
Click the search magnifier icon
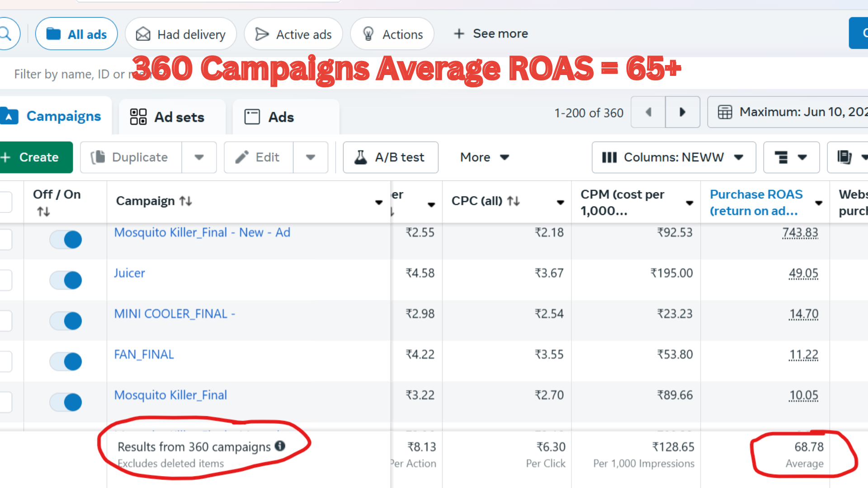pos(5,34)
